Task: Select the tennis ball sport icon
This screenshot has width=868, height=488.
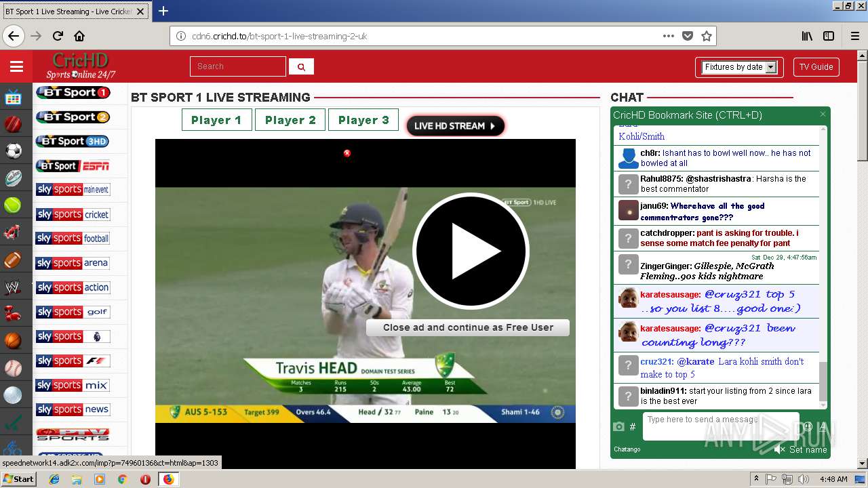Action: point(13,205)
